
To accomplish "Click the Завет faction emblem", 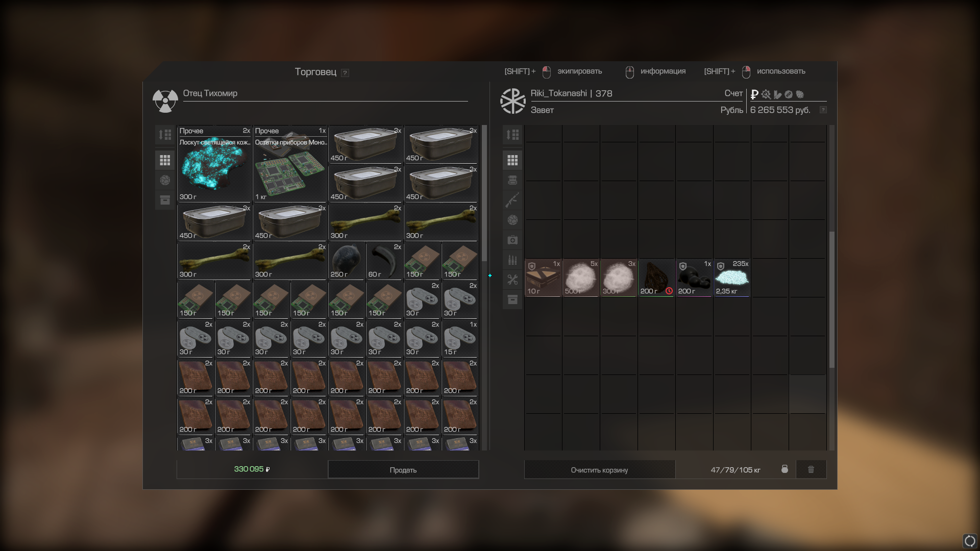I will [512, 101].
